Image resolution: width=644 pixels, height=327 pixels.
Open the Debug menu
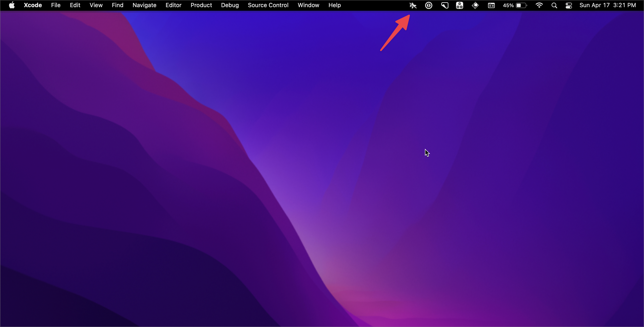(x=230, y=5)
